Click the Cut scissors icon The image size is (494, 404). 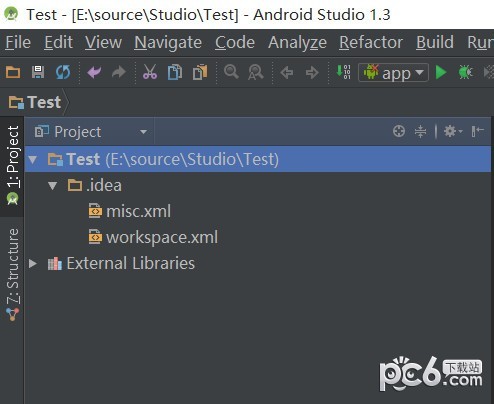pos(150,72)
